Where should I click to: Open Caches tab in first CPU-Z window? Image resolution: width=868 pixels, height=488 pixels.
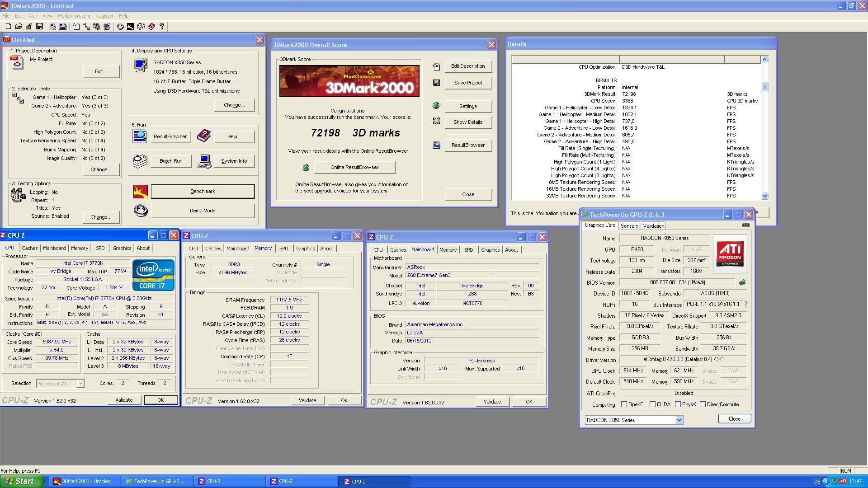[30, 248]
